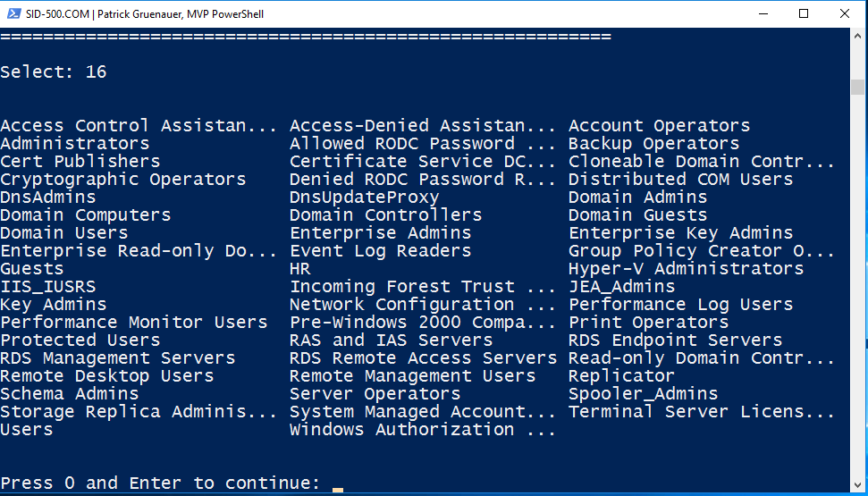
Task: Maximize the PowerShell console window
Action: 803,14
